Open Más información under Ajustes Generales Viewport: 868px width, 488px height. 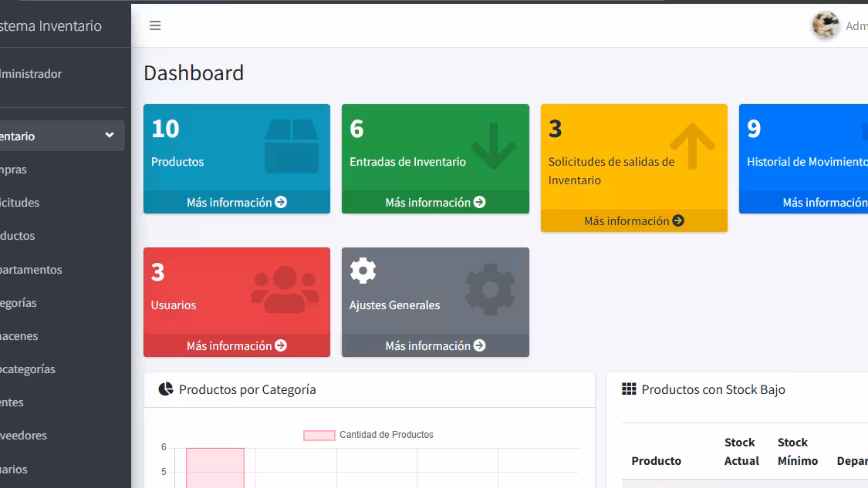(435, 346)
